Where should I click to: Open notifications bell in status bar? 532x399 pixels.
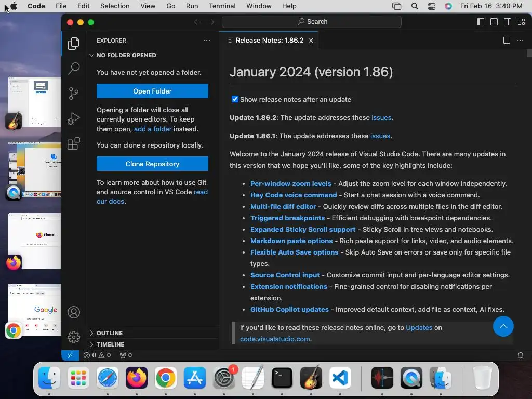pos(521,355)
